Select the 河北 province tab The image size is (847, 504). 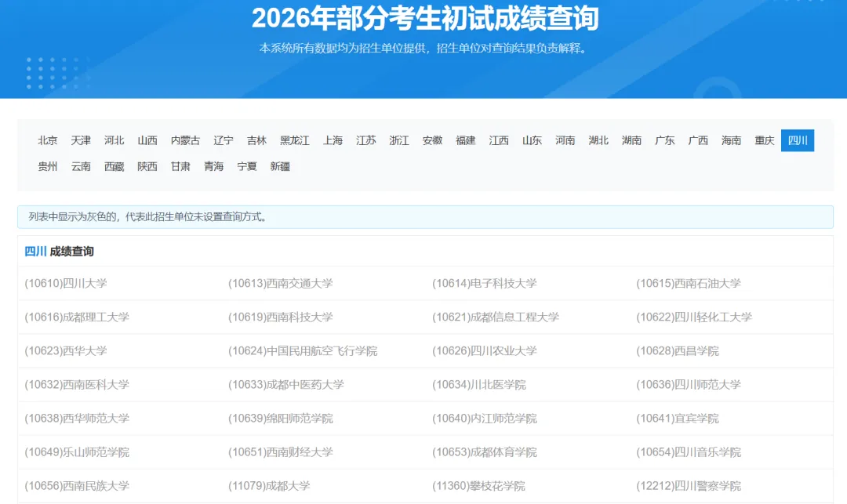114,140
